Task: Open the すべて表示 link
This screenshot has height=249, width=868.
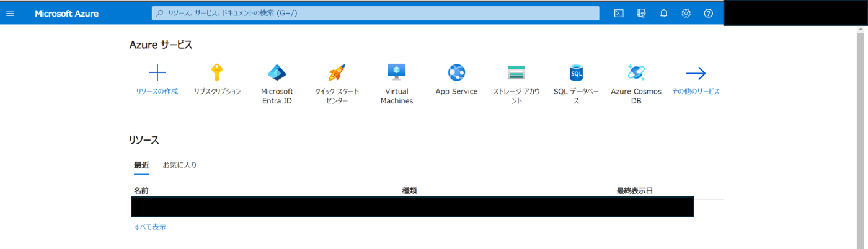Action: click(x=150, y=227)
